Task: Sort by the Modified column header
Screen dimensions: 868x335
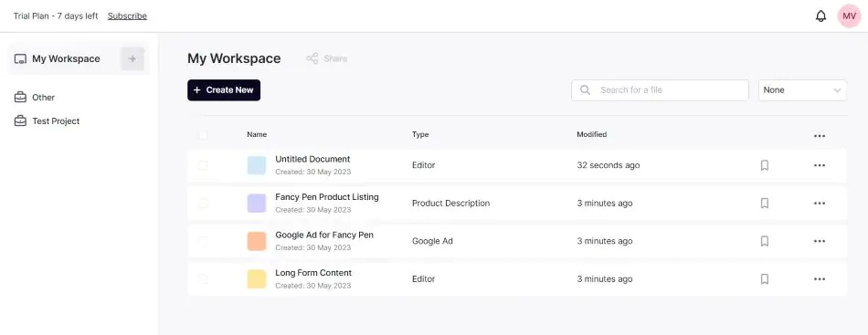Action: click(592, 134)
